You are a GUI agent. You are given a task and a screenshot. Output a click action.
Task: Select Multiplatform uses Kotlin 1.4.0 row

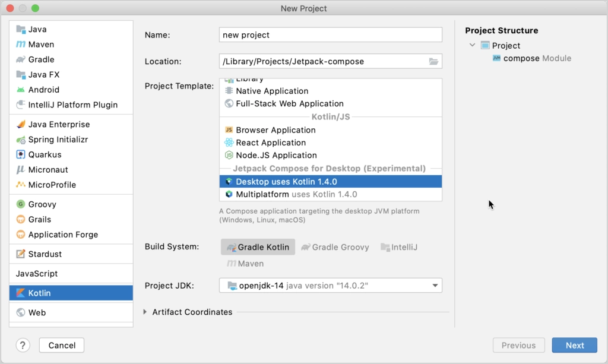click(x=330, y=194)
